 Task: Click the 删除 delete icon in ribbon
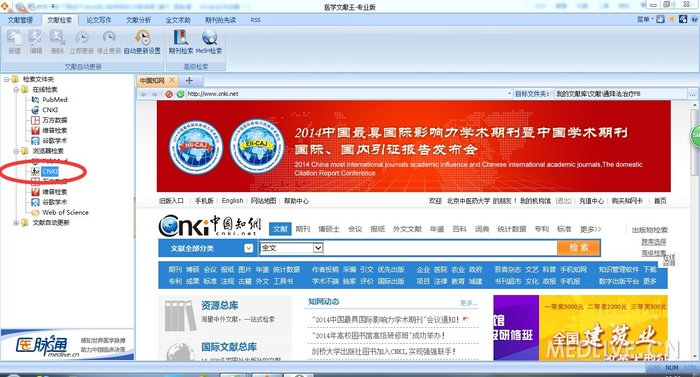(x=57, y=42)
